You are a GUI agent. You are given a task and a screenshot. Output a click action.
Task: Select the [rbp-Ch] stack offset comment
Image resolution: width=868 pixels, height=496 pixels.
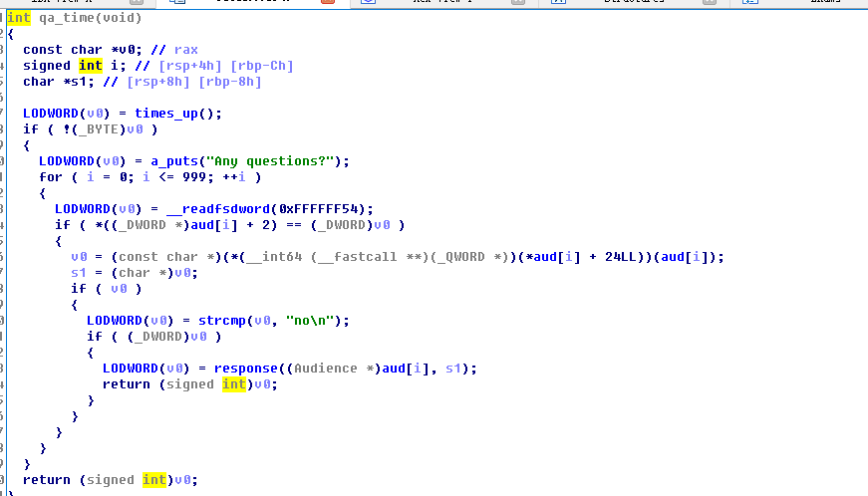click(x=262, y=66)
